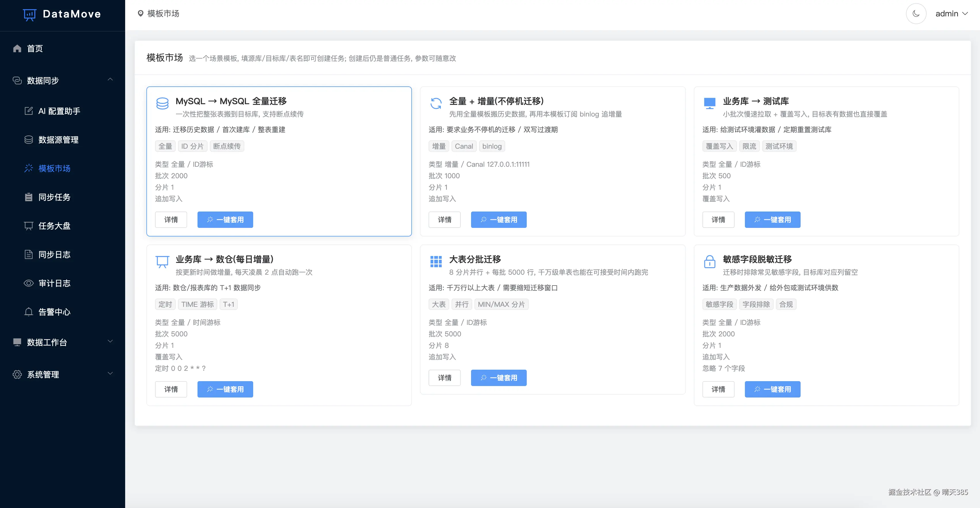Click the 系统管理 gear icon
Screen dimensions: 980x508
(x=17, y=374)
